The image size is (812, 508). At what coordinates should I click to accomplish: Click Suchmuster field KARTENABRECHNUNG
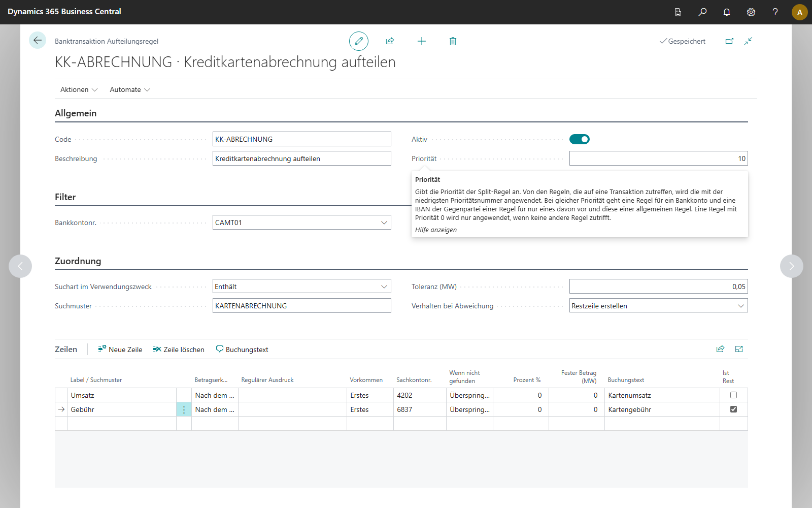point(302,306)
